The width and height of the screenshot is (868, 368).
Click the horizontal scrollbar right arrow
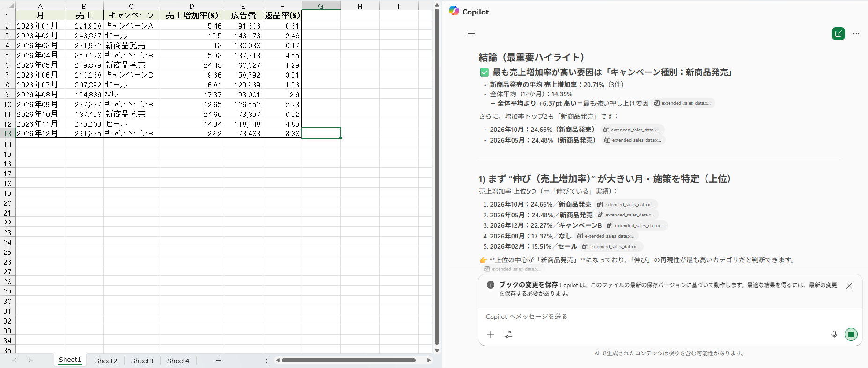(x=429, y=360)
